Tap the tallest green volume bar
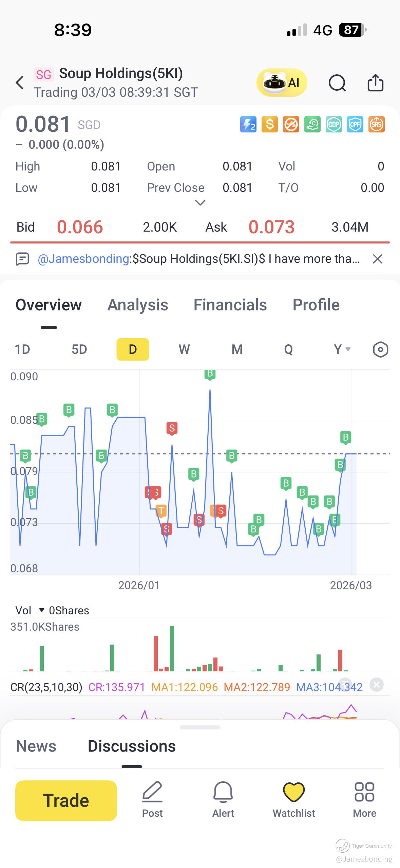 tap(172, 649)
